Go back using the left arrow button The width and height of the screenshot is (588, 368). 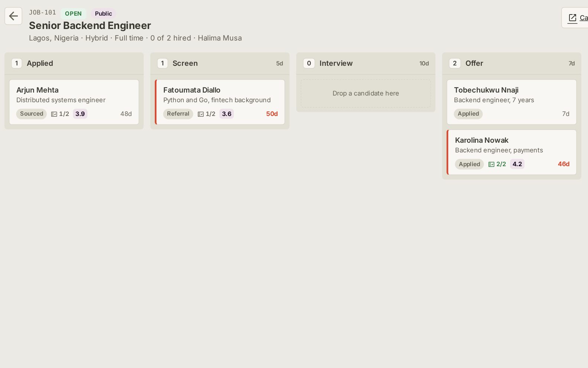(13, 16)
